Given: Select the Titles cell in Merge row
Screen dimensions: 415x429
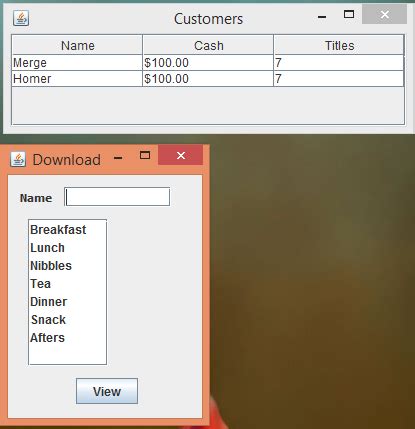Looking at the screenshot, I should (x=339, y=63).
